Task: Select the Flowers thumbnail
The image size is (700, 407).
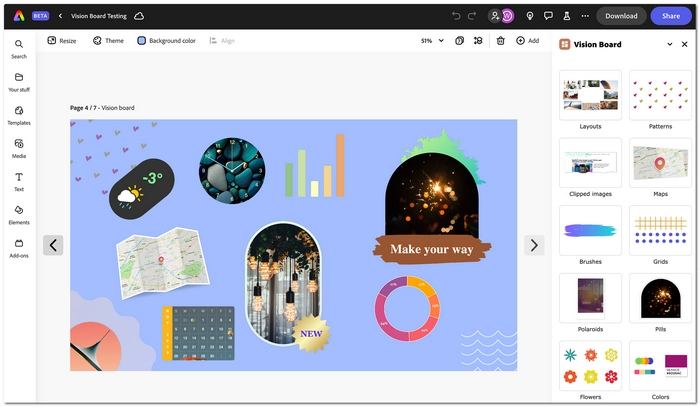Action: pyautogui.click(x=590, y=366)
